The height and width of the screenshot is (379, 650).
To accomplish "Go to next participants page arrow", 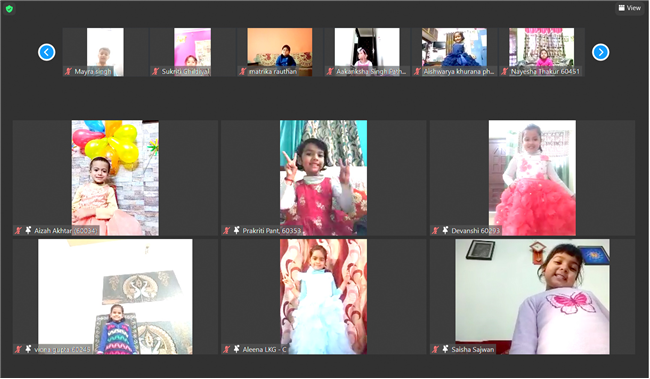I will tap(600, 52).
